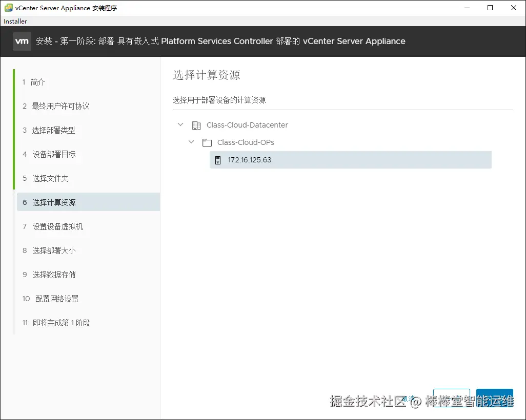
Task: Select step 10 配置网络设置
Action: click(x=51, y=299)
